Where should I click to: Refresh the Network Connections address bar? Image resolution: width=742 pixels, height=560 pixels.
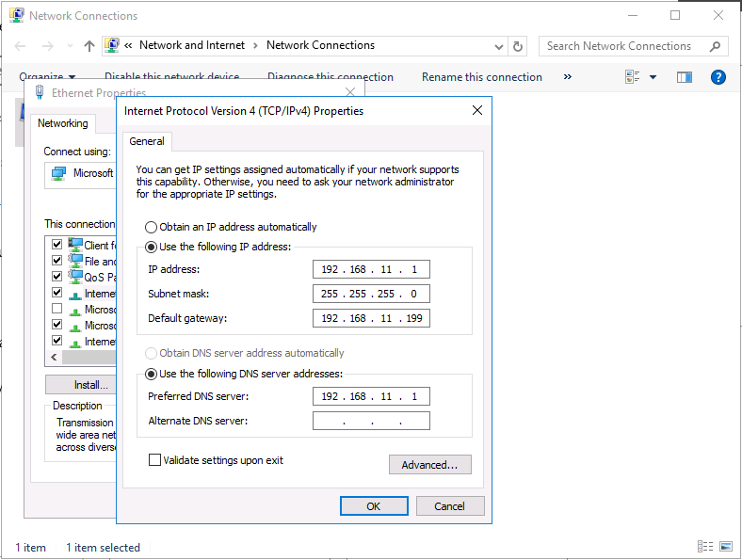518,46
